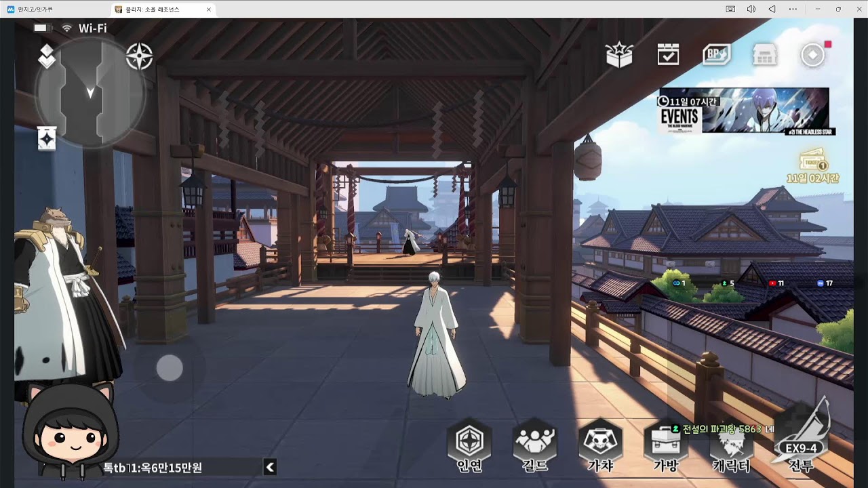
Task: Click the 11일 02시간 ticket timer
Action: pos(813,178)
